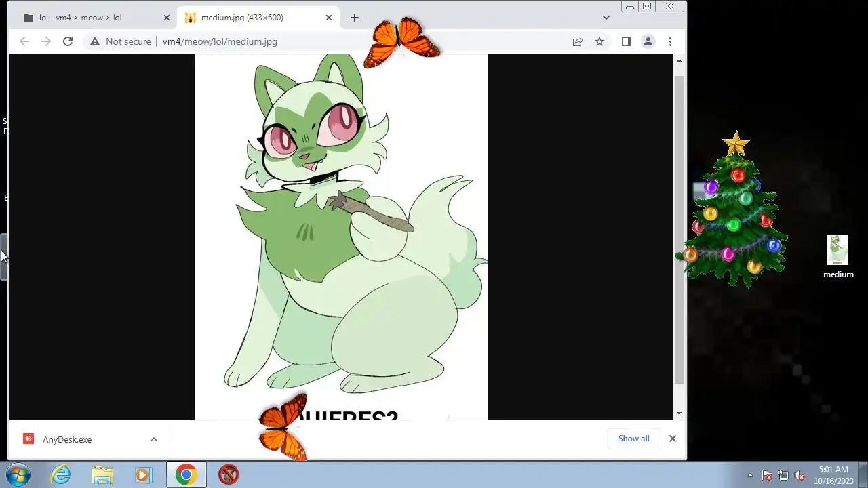
Task: Open the network tray icon
Action: coord(783,475)
